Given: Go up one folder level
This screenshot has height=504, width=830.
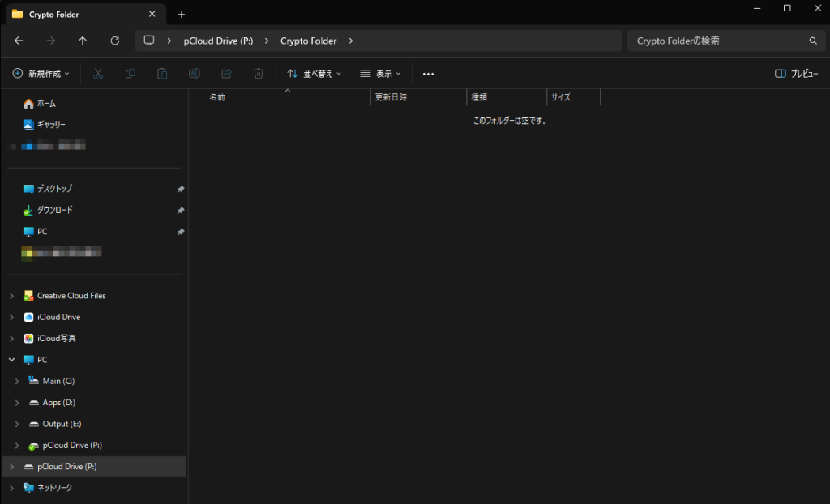Looking at the screenshot, I should tap(83, 41).
